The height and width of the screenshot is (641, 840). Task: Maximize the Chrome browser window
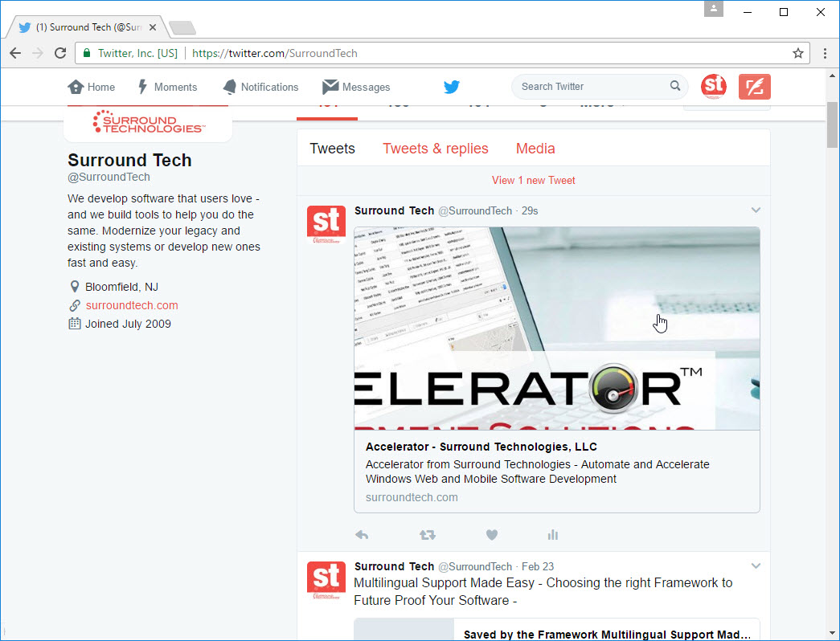pyautogui.click(x=783, y=12)
